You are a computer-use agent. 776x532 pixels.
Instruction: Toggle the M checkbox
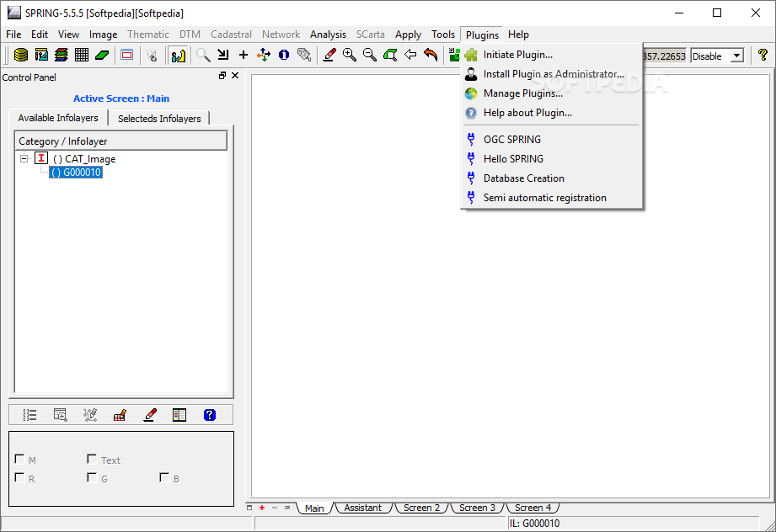(19, 460)
